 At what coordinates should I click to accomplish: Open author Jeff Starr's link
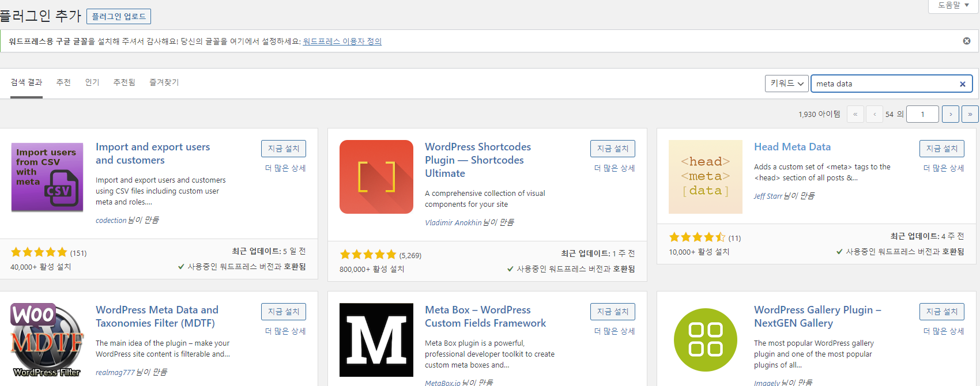[x=768, y=196]
